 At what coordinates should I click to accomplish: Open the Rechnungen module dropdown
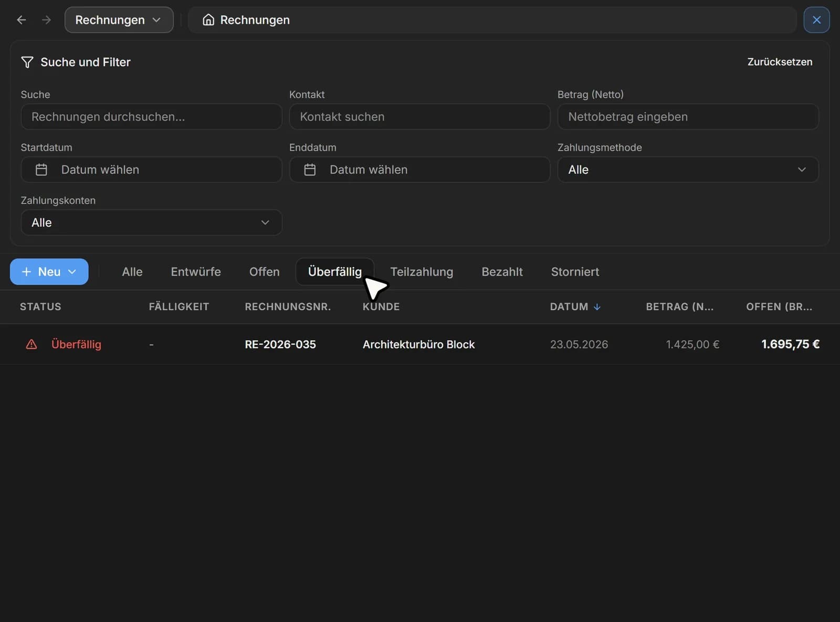(119, 20)
